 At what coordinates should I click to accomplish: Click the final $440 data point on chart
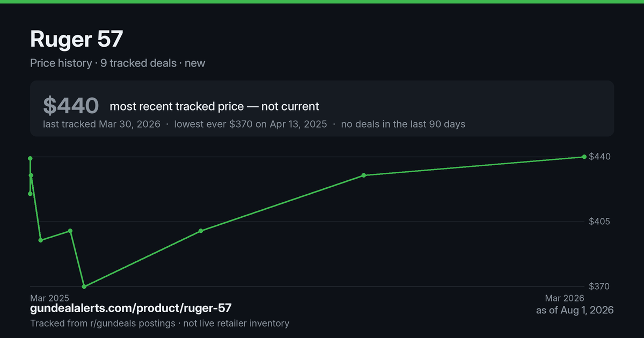click(584, 157)
